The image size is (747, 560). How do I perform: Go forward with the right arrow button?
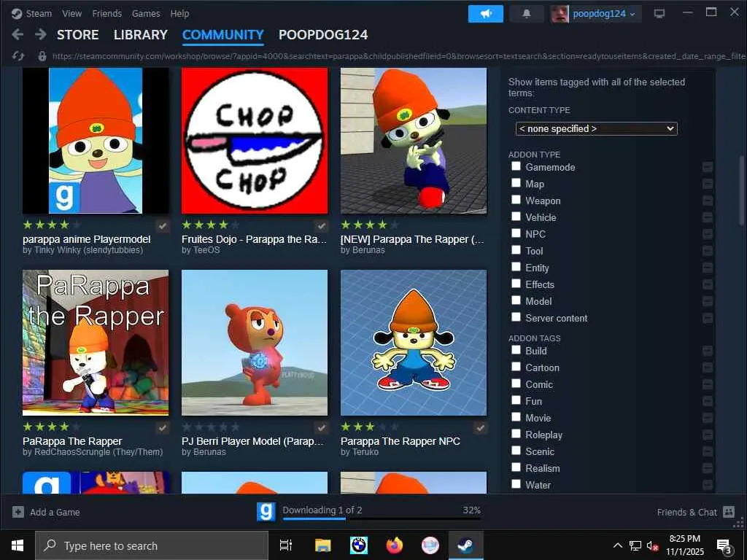(41, 35)
